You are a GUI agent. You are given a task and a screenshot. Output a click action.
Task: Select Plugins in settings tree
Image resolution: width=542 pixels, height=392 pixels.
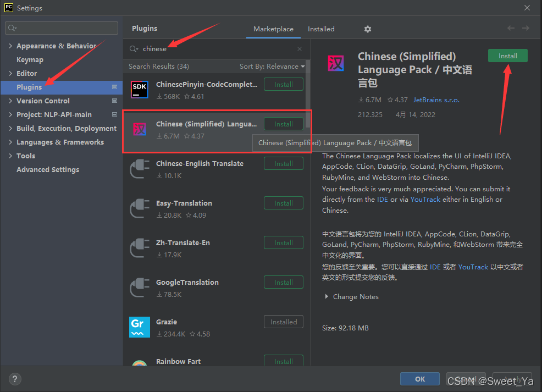62,87
